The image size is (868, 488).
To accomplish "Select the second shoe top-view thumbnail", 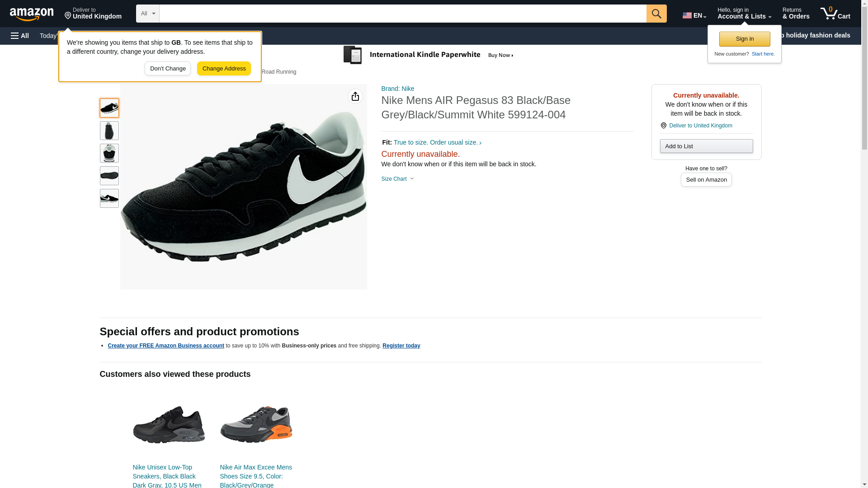I will [x=109, y=131].
